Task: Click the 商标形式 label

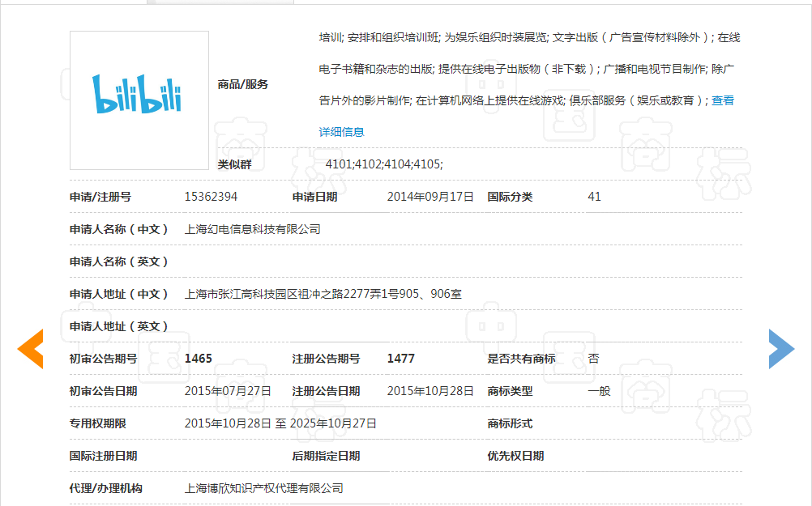Action: click(510, 423)
